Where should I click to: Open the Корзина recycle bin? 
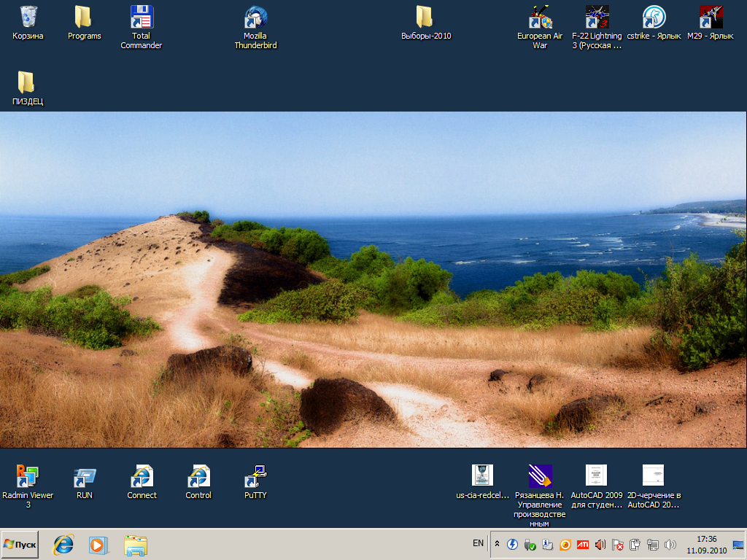(28, 16)
